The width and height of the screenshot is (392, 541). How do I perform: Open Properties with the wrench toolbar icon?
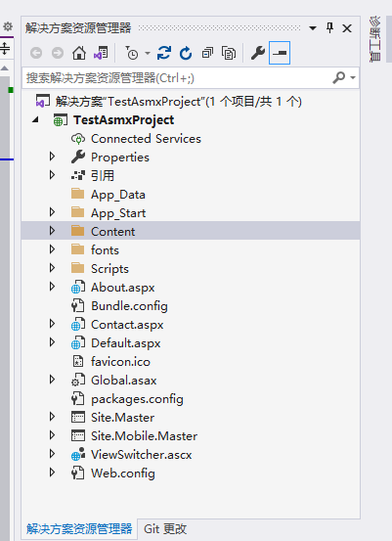point(257,53)
